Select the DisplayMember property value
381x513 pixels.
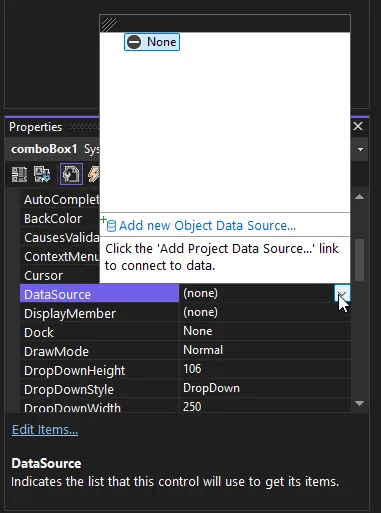[265, 312]
